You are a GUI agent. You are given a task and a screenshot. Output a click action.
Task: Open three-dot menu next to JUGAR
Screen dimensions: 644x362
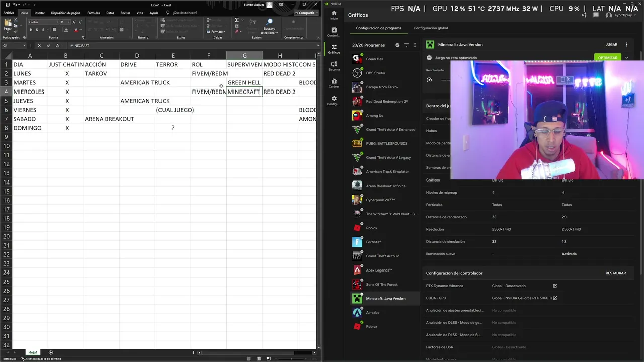coord(627,45)
